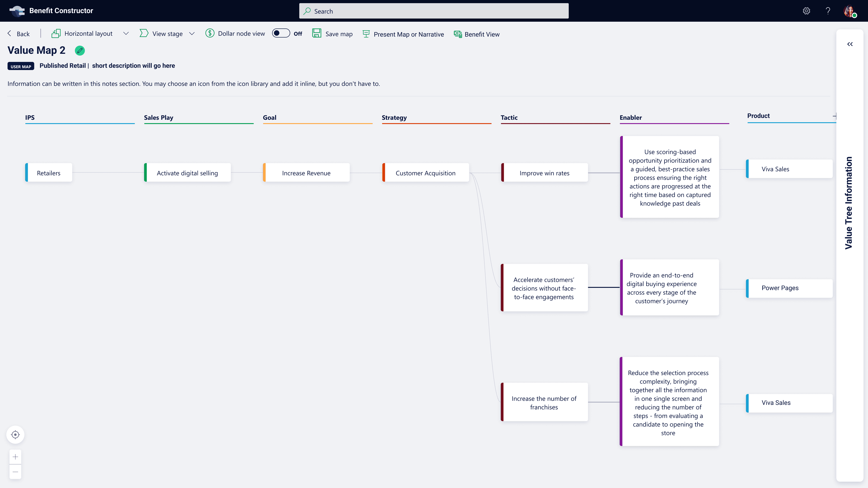The width and height of the screenshot is (868, 488).
Task: Select the Enabler column header
Action: tap(630, 117)
